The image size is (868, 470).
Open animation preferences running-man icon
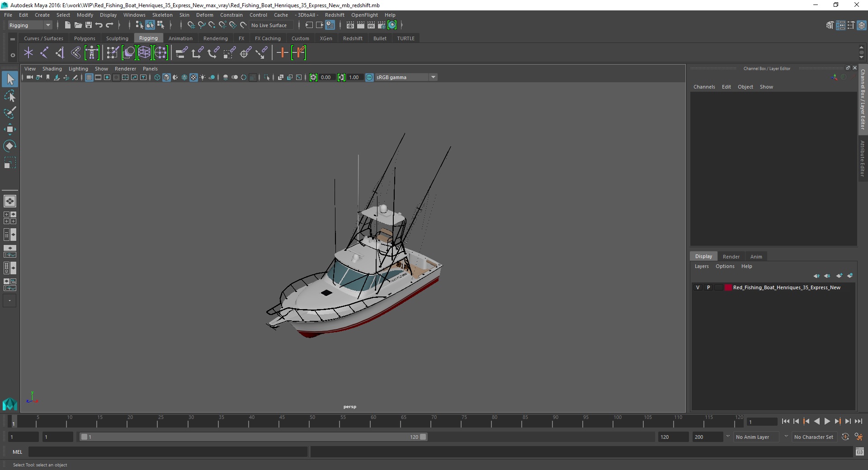coord(859,437)
